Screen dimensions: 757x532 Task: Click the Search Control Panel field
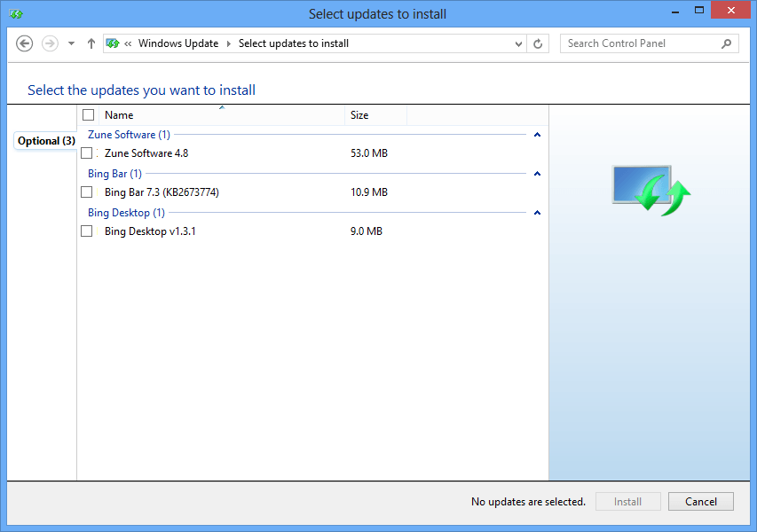coord(639,43)
